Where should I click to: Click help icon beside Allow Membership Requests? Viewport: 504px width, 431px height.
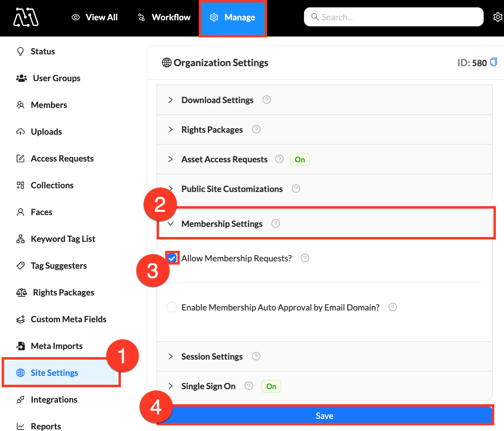pos(305,258)
